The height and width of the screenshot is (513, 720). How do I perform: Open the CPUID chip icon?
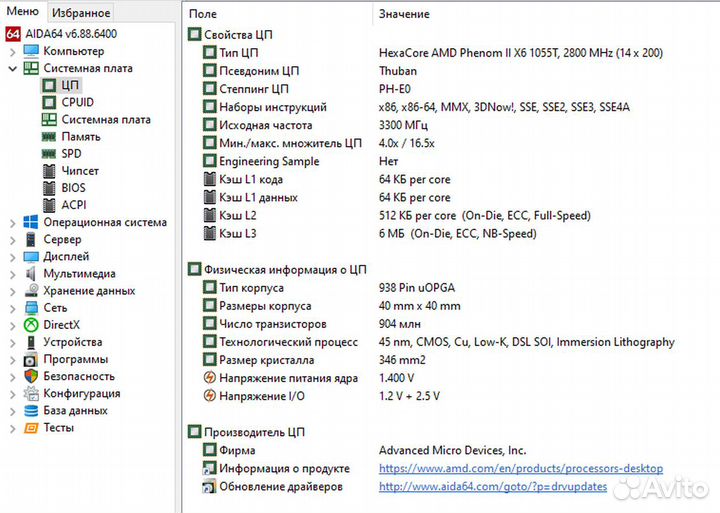[x=49, y=102]
